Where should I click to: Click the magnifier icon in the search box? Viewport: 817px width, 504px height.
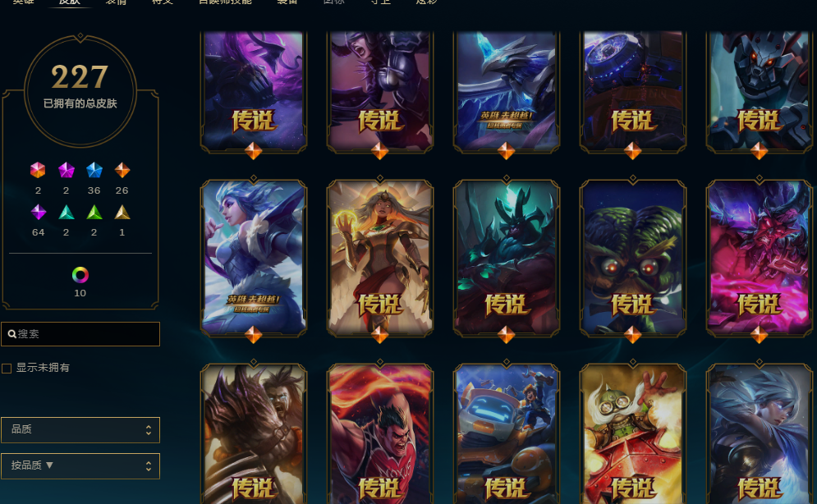(x=11, y=334)
